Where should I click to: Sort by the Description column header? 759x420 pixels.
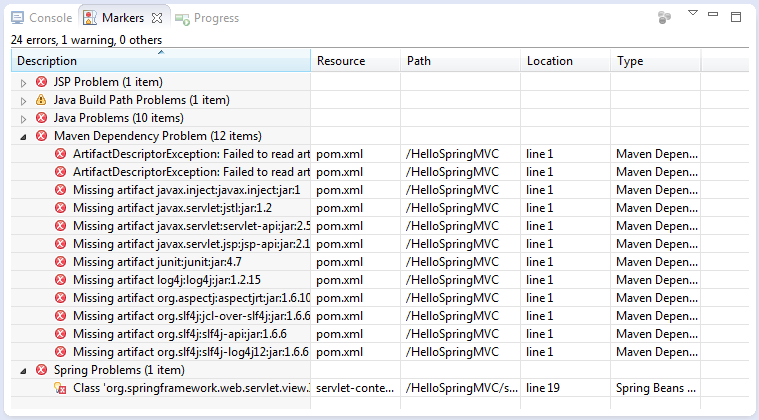(x=161, y=61)
